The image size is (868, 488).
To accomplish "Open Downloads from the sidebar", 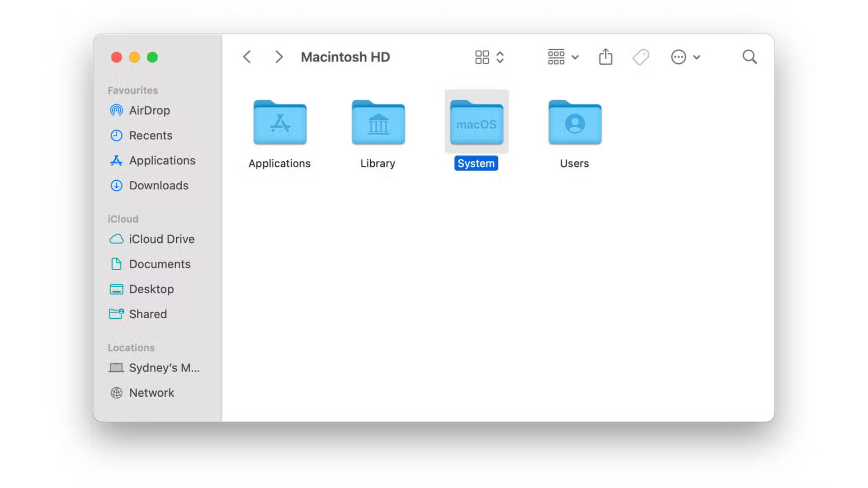I will pos(158,186).
